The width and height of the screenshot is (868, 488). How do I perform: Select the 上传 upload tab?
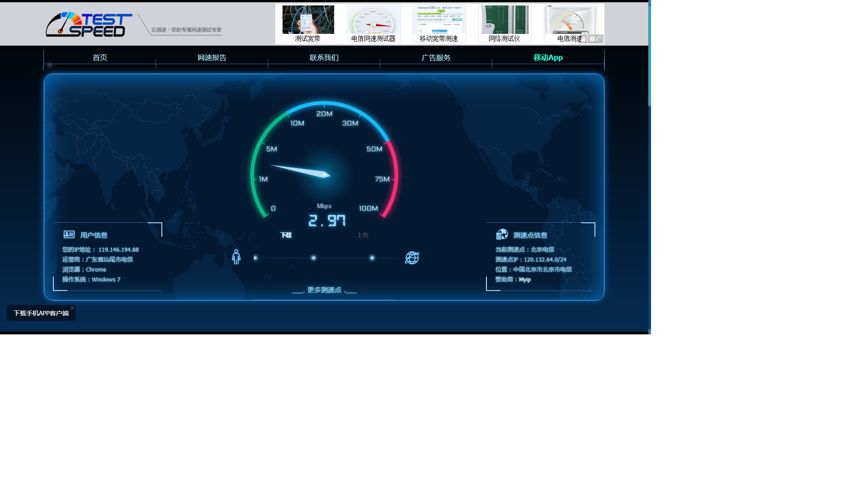click(x=363, y=235)
